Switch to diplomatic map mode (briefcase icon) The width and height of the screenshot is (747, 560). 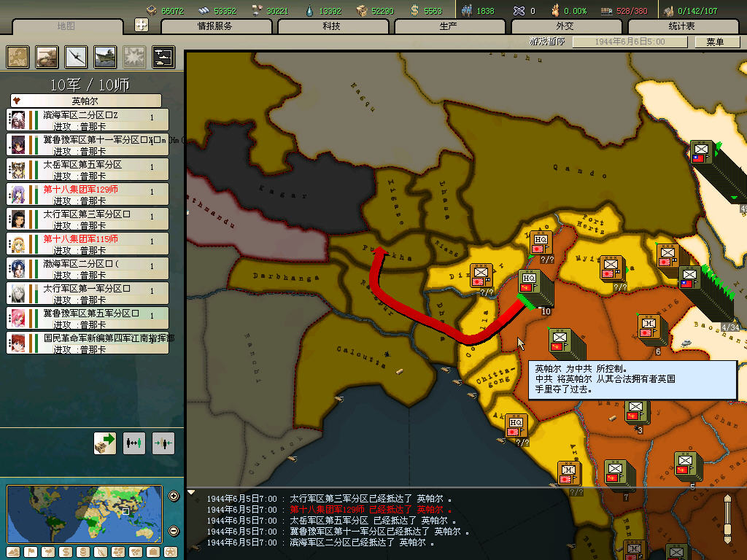click(x=153, y=553)
